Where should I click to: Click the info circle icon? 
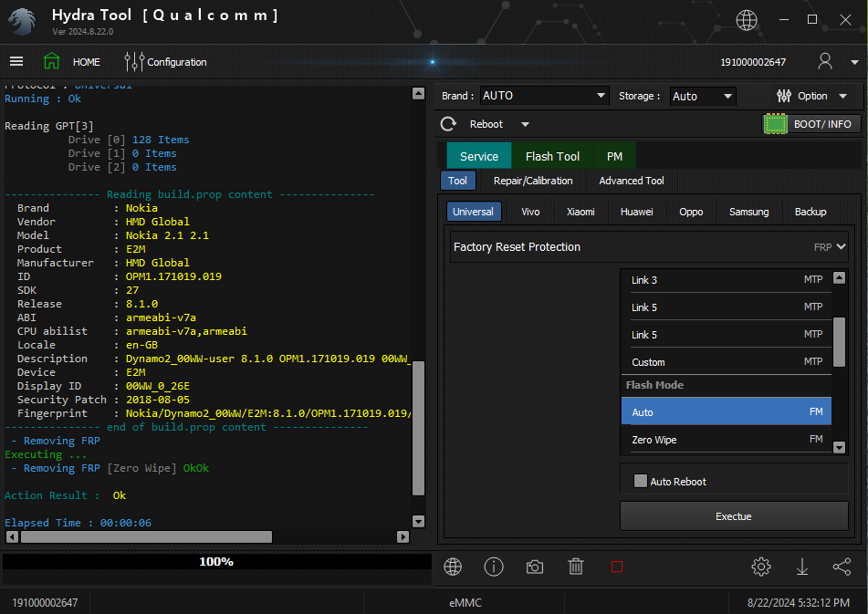[494, 567]
